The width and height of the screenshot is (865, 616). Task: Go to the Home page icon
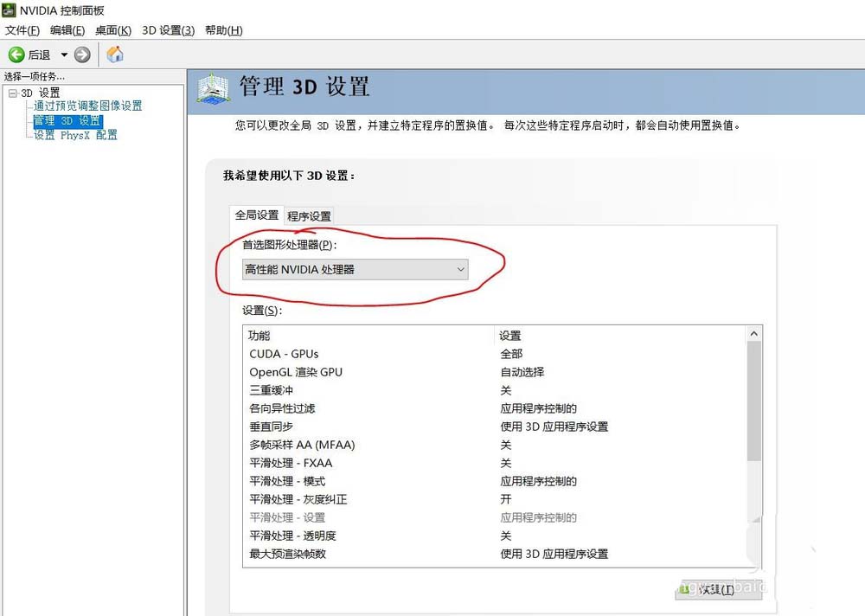[115, 55]
